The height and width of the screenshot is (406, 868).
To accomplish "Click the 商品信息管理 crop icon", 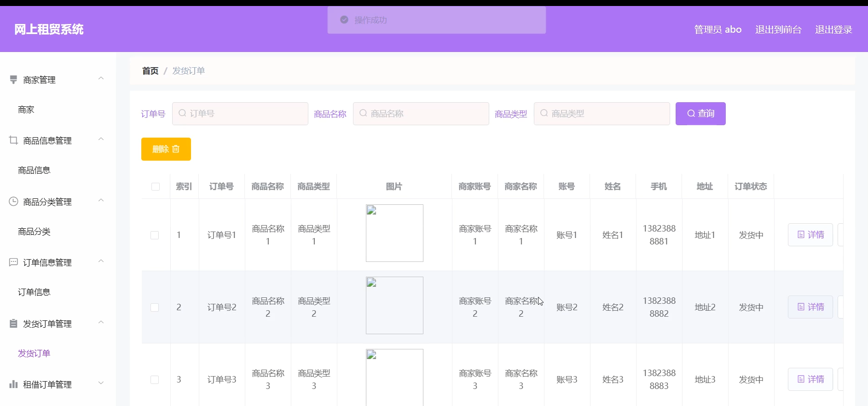I will (13, 140).
